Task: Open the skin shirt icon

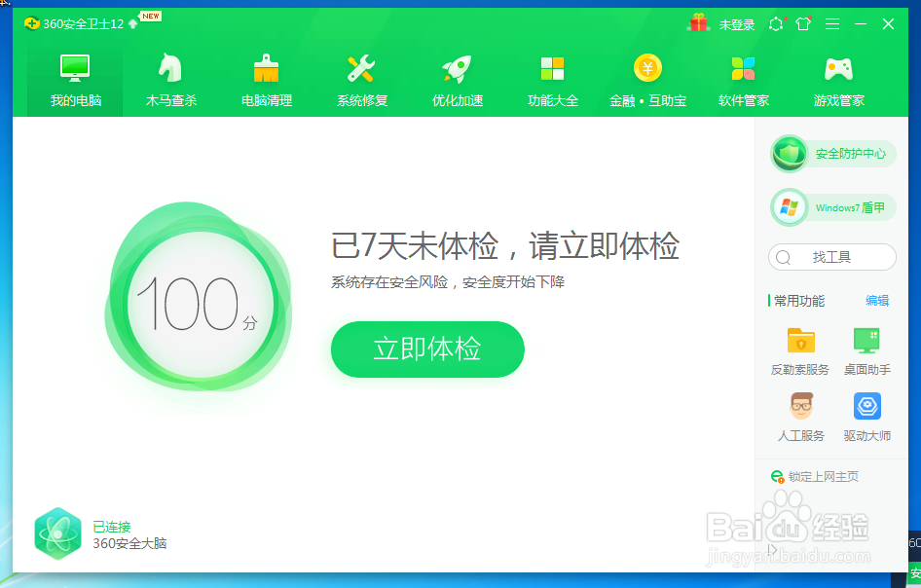Action: coord(803,23)
